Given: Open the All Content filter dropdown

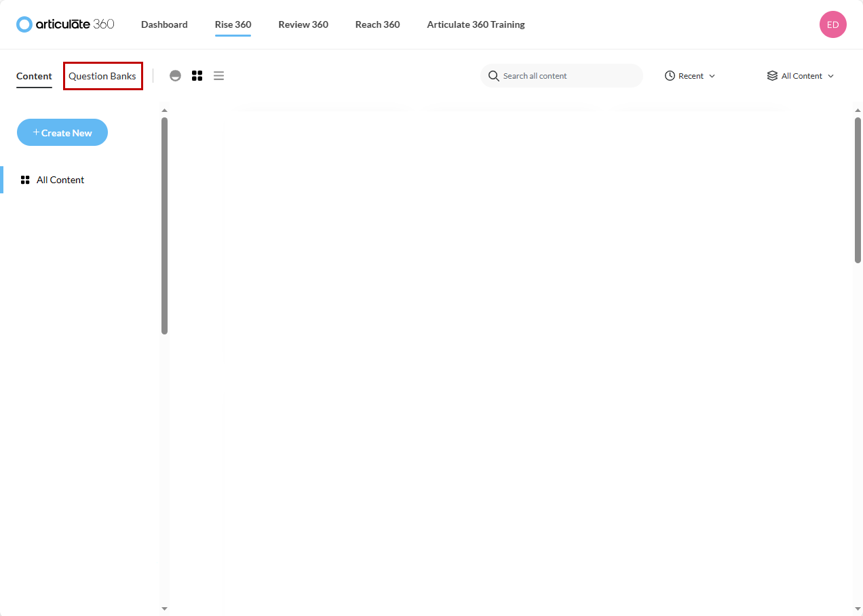Looking at the screenshot, I should 801,76.
